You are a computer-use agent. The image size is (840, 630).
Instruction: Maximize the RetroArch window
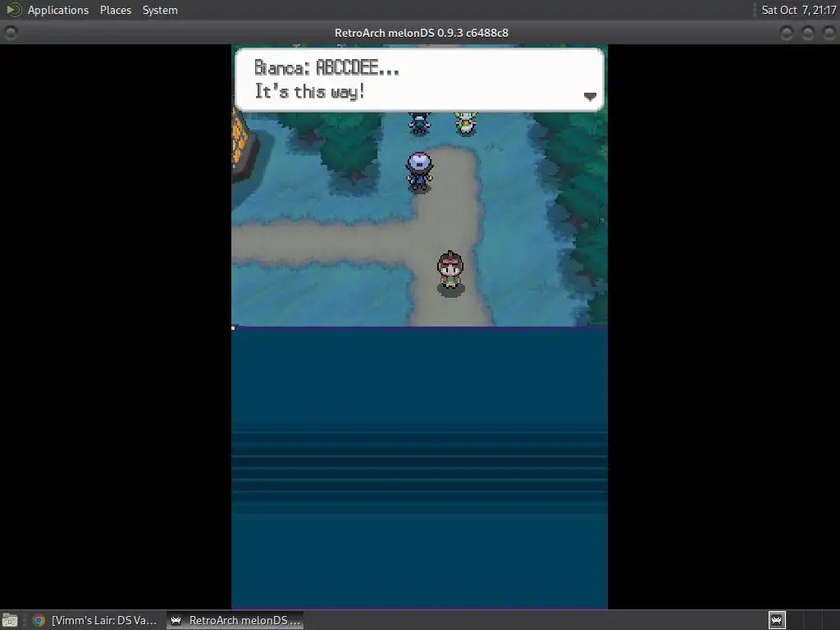coord(808,33)
